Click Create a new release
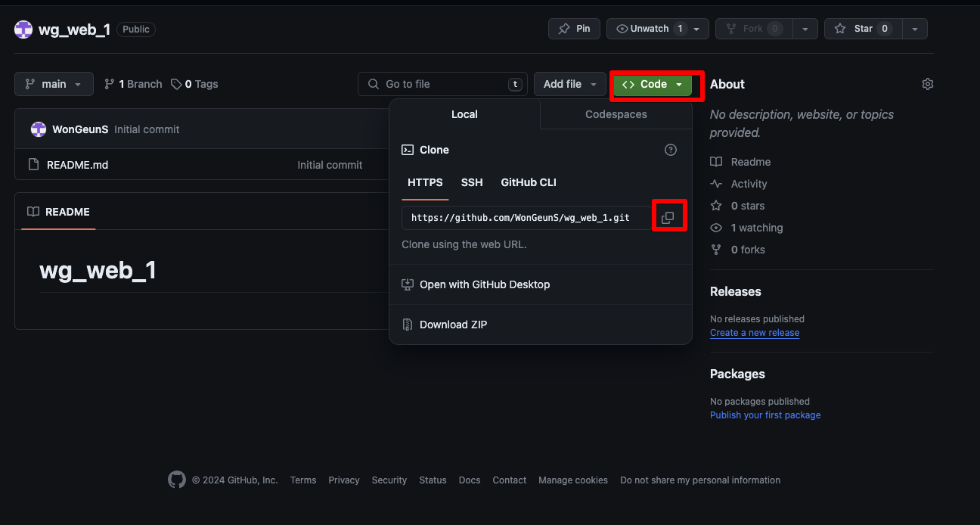This screenshot has width=980, height=525. tap(755, 333)
